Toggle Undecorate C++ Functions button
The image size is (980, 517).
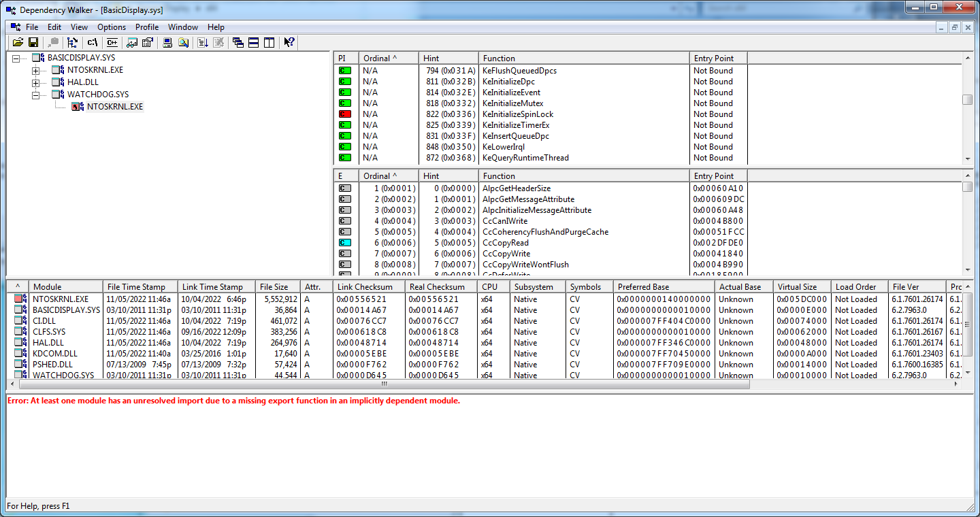click(x=112, y=42)
